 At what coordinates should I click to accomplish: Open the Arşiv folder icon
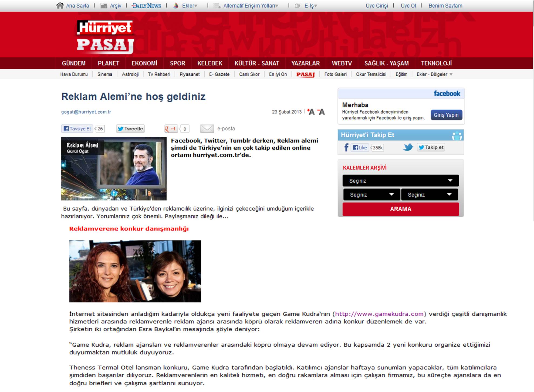pos(104,6)
